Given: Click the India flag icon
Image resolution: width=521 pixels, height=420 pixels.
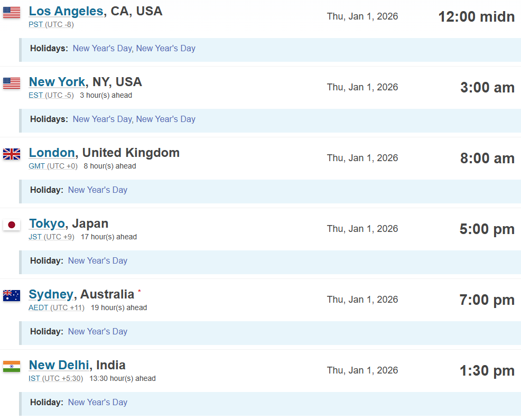Looking at the screenshot, I should [x=12, y=366].
